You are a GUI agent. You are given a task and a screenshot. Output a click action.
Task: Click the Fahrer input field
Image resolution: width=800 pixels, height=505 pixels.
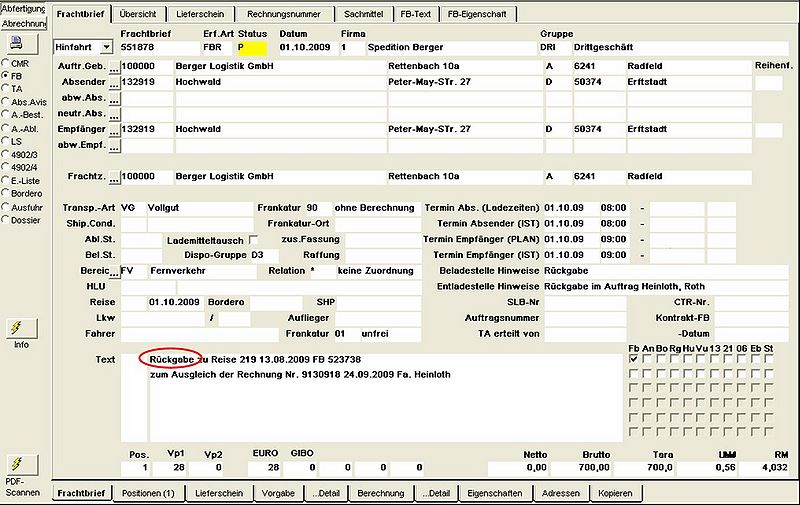coord(199,334)
